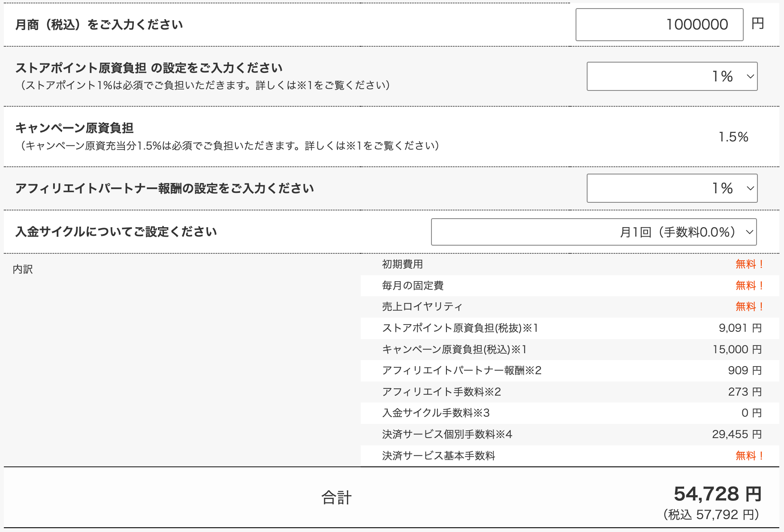Open the 入金サイクル payout cycle dropdown
This screenshot has width=784, height=532.
click(x=594, y=232)
